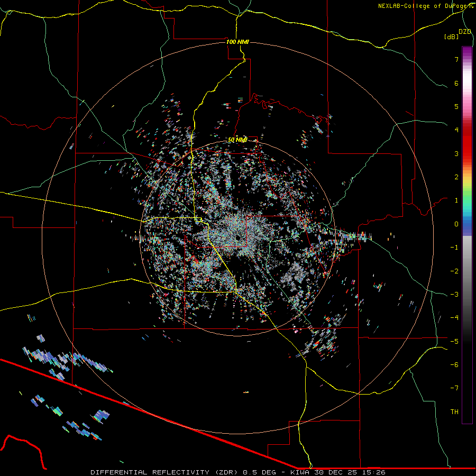Click the ZDR color scale bar
The width and height of the screenshot is (476, 476).
[467, 235]
